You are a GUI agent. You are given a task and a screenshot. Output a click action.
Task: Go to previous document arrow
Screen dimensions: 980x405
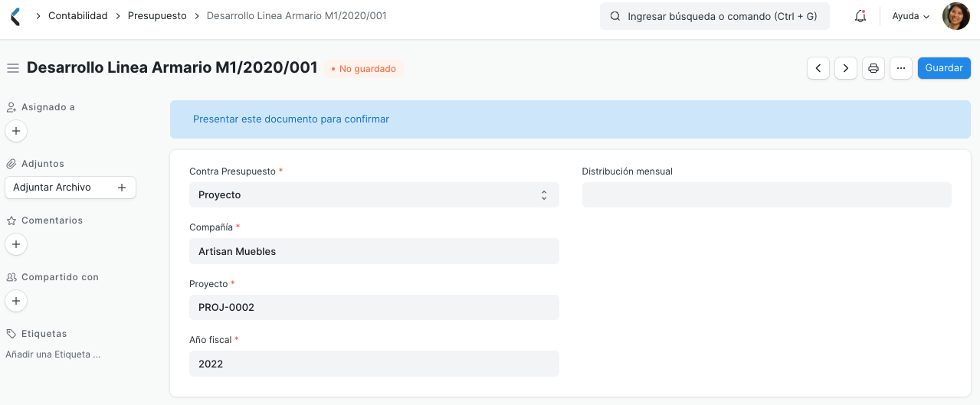click(818, 68)
